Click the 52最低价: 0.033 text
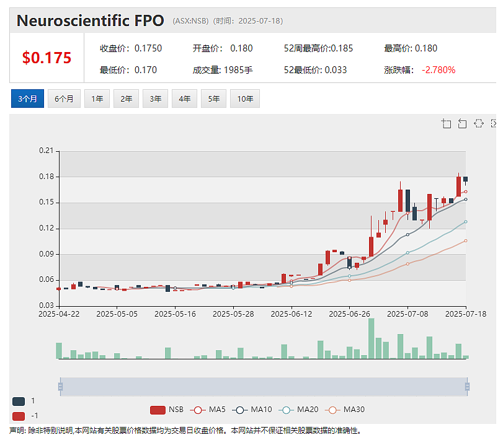503x448 pixels. [315, 70]
